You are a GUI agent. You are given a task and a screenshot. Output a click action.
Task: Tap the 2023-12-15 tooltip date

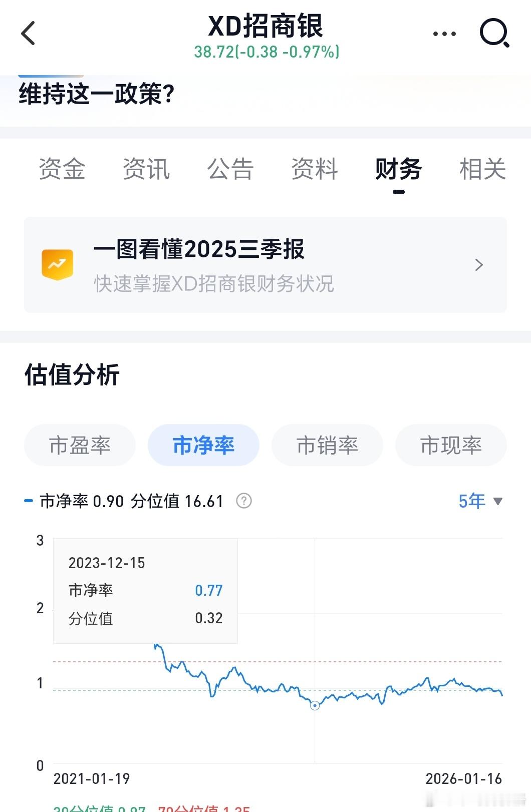[107, 563]
